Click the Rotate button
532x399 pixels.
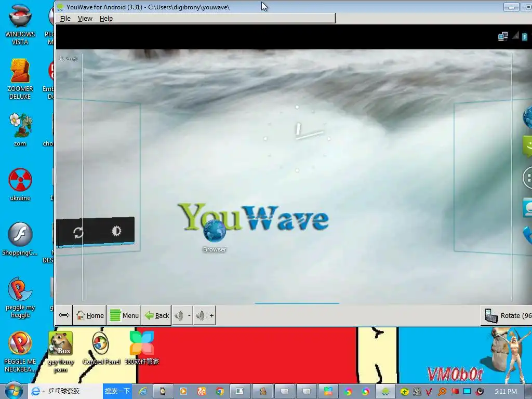[507, 315]
